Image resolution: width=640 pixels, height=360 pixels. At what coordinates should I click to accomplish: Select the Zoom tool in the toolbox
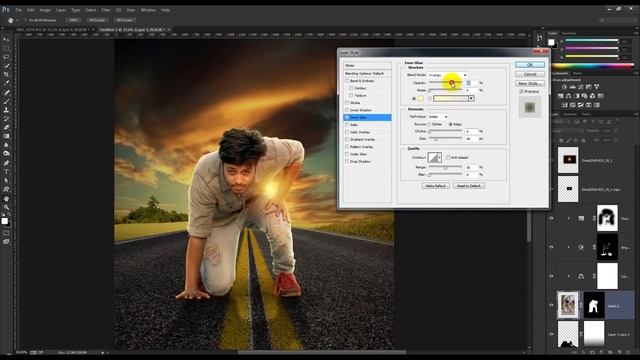(x=6, y=207)
